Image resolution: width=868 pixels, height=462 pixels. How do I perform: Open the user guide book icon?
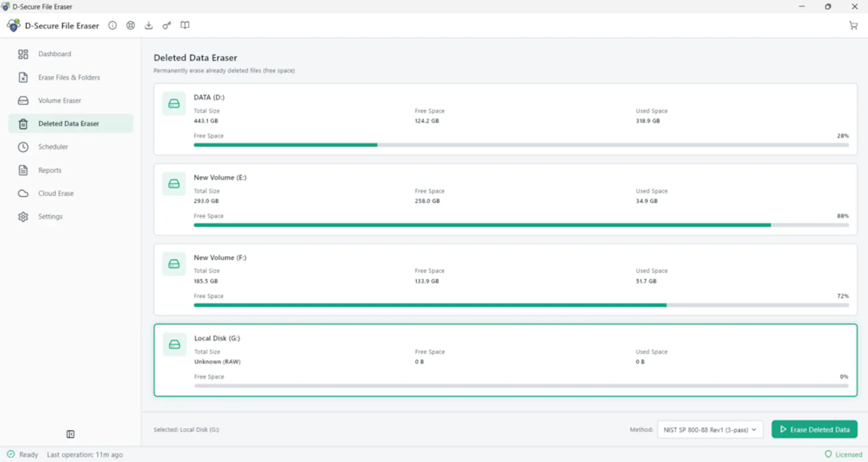click(x=185, y=25)
